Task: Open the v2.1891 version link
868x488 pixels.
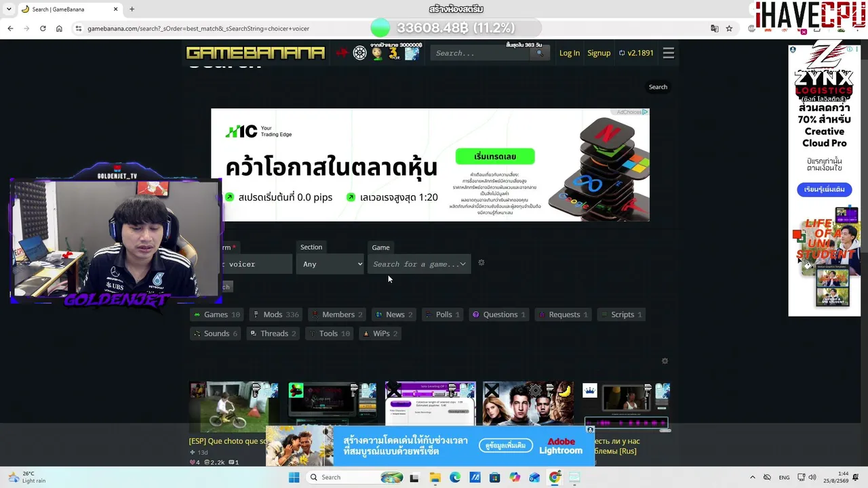Action: click(x=636, y=53)
